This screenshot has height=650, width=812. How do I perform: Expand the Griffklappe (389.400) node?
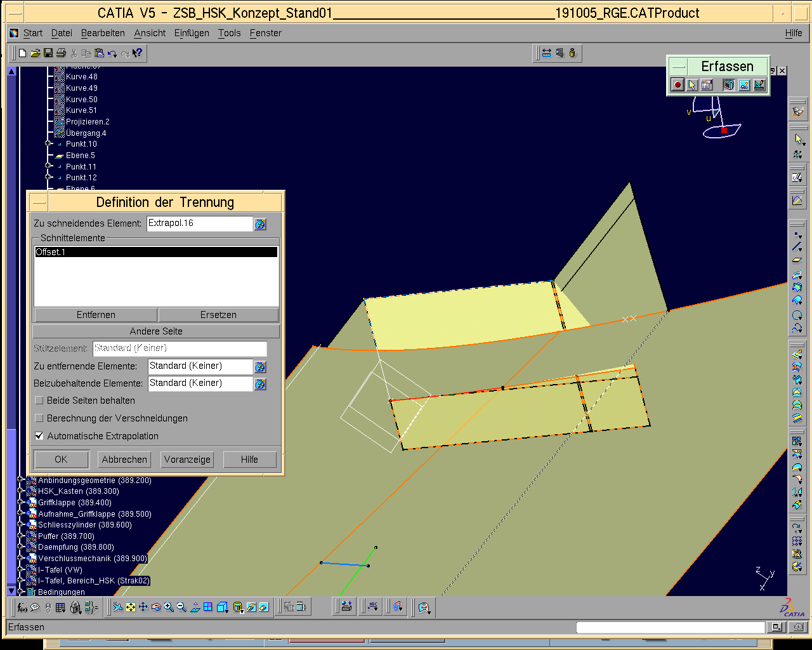[20, 503]
